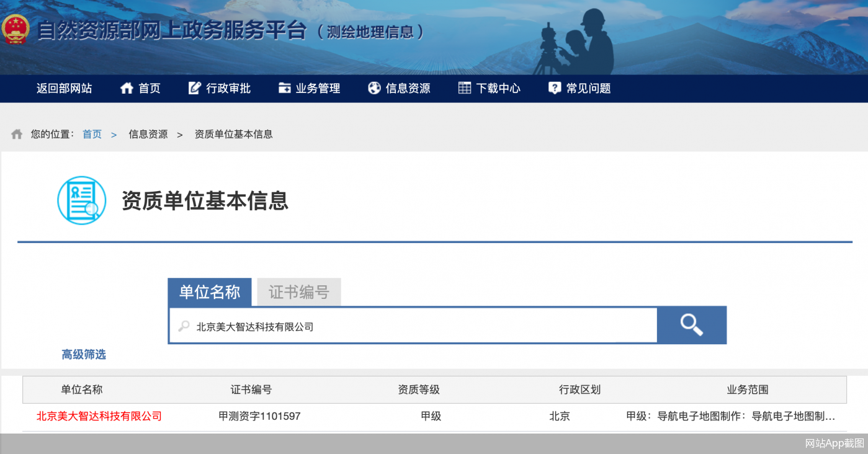Image resolution: width=868 pixels, height=454 pixels.
Task: Switch to the 证书编号 tab
Action: pos(299,292)
